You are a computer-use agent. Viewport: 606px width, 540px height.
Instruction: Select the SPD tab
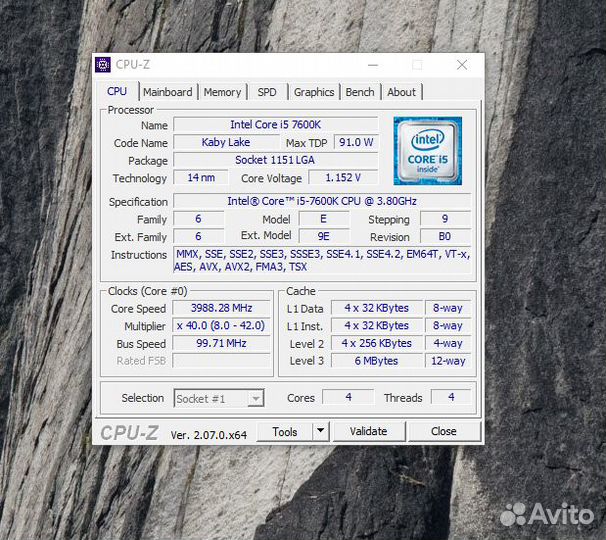tap(267, 92)
